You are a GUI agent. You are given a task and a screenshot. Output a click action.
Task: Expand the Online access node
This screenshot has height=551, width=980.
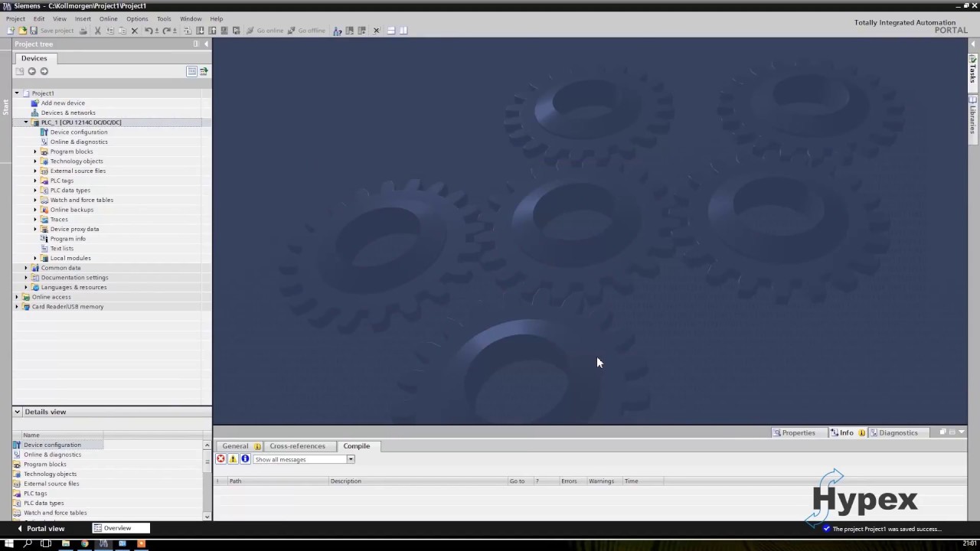tap(16, 297)
